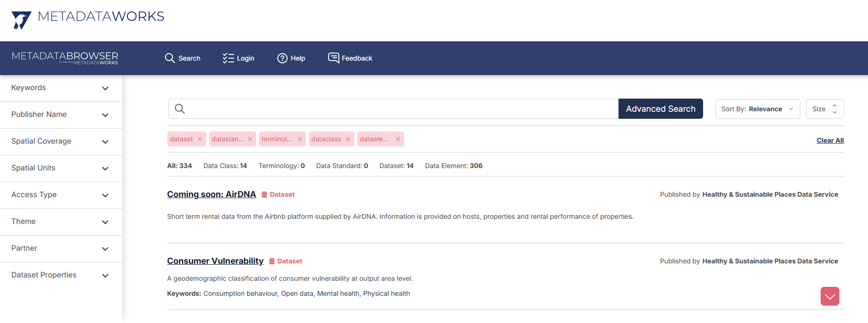Select the All: 334 results tab
This screenshot has height=323, width=868.
click(180, 166)
